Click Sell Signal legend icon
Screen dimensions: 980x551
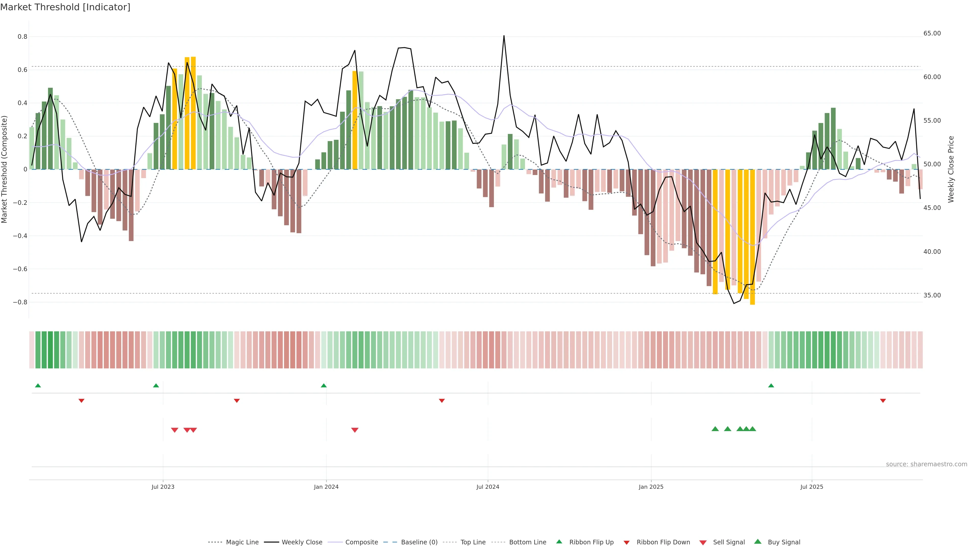click(703, 543)
